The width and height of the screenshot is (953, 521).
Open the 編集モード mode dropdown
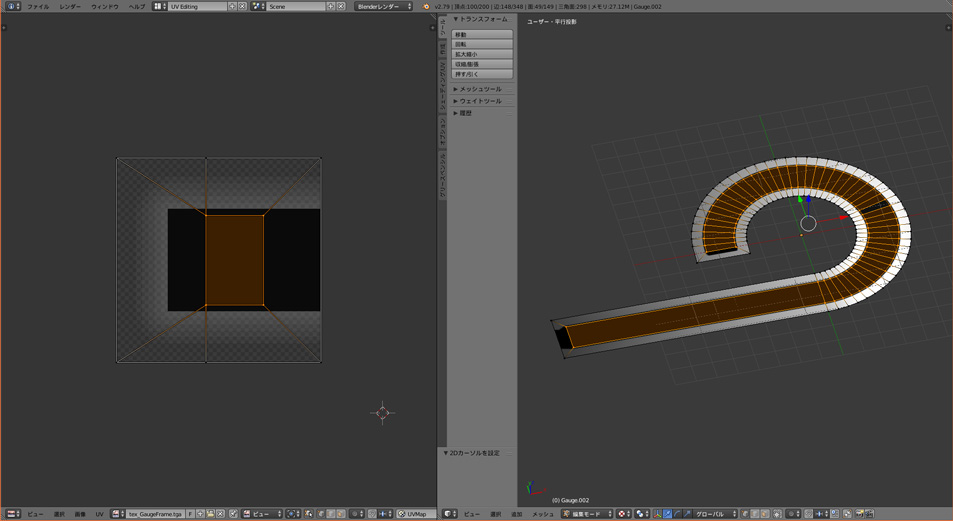(x=587, y=514)
